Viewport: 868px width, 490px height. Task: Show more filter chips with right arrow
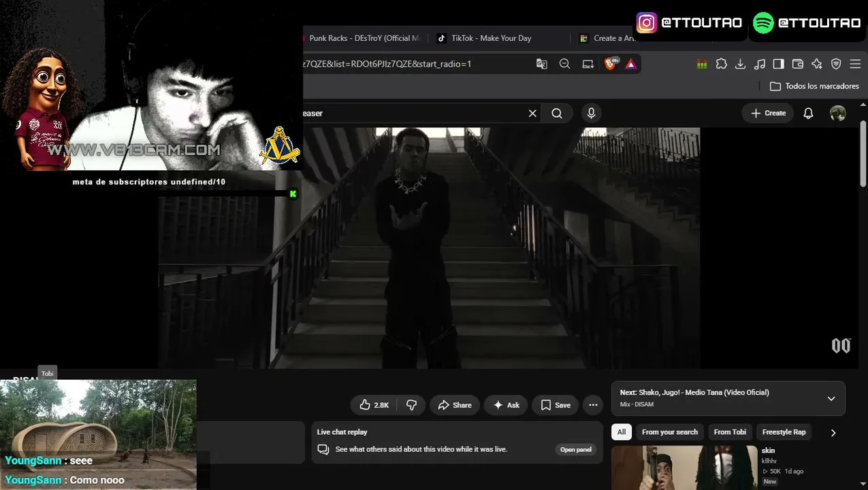[x=833, y=433]
